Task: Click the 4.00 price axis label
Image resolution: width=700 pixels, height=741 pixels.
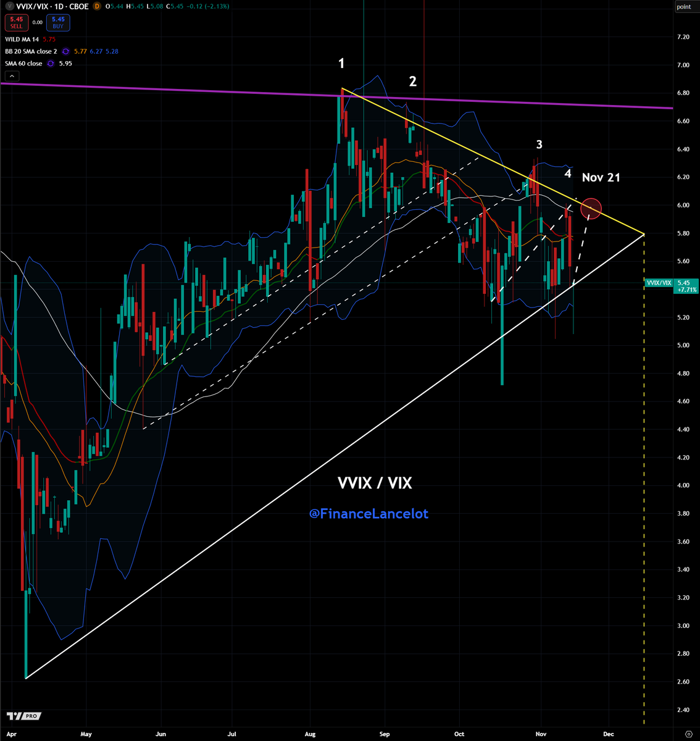Action: coord(683,485)
